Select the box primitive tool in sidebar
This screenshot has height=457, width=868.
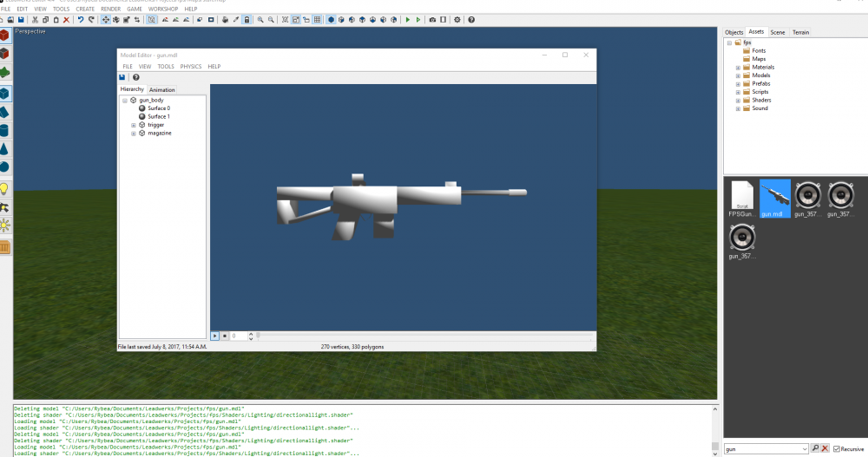[5, 93]
